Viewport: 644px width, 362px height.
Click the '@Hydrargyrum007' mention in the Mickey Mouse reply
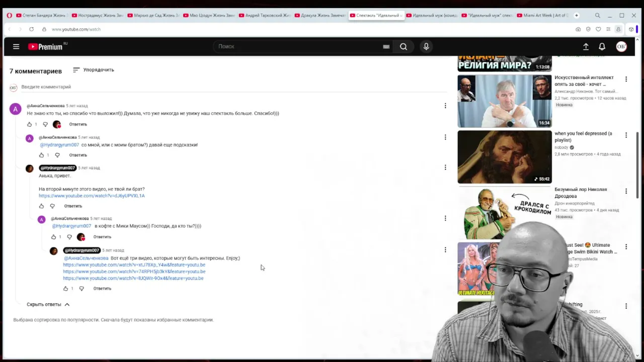pyautogui.click(x=72, y=226)
